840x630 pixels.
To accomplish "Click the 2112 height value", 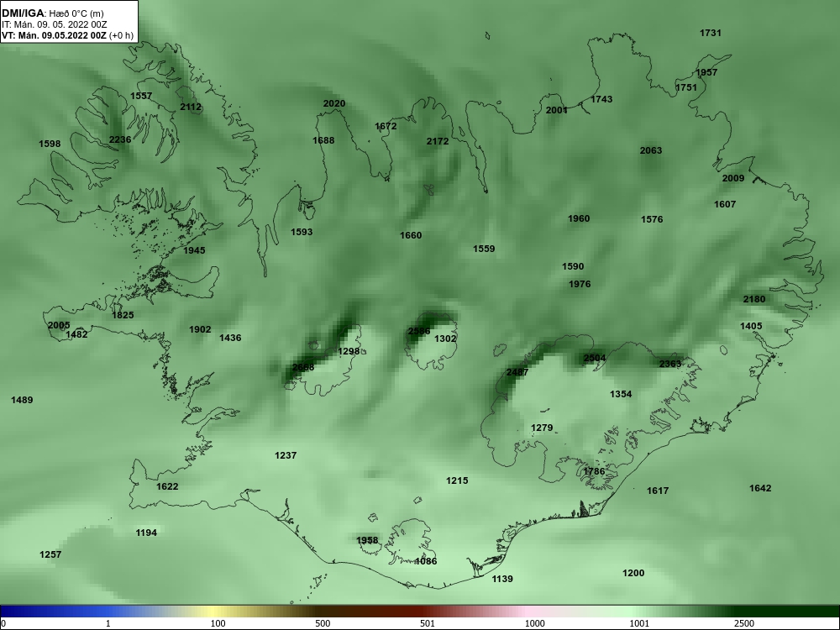I will click(191, 107).
